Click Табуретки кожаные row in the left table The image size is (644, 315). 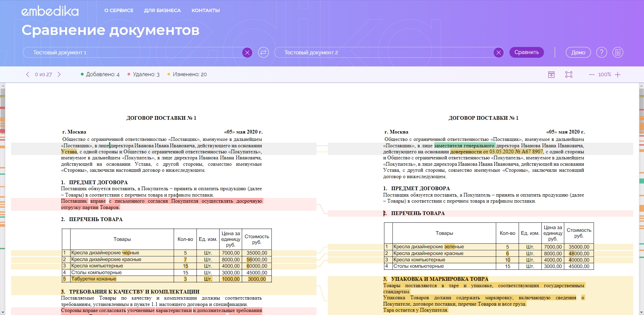tap(167, 279)
